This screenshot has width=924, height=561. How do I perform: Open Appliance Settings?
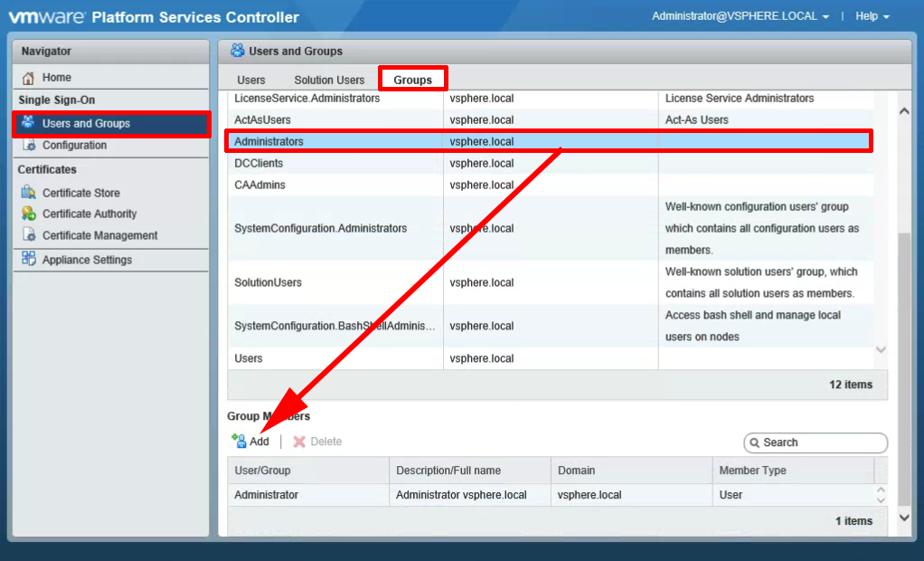pos(111,260)
